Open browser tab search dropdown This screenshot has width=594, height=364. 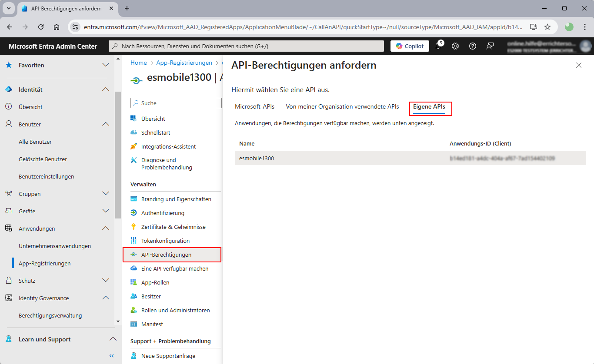(9, 8)
